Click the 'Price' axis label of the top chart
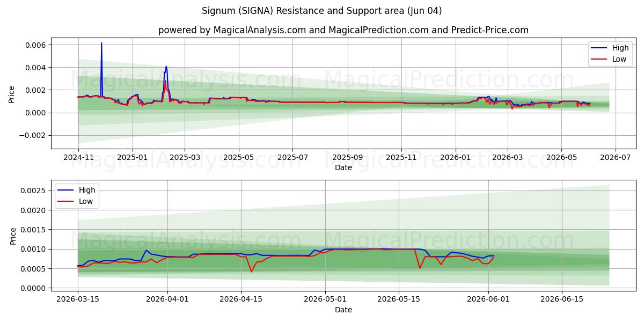The image size is (644, 322). pyautogui.click(x=12, y=93)
